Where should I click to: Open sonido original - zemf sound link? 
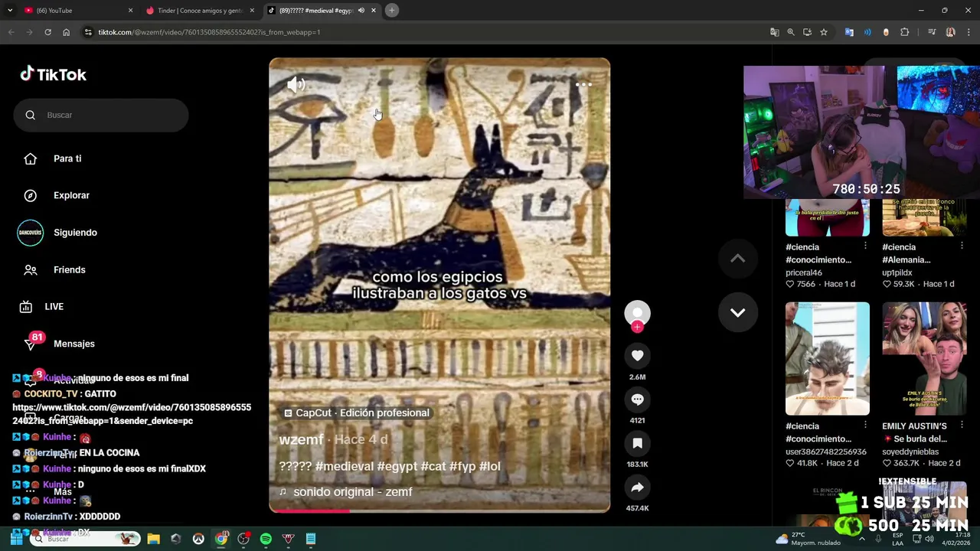345,492
